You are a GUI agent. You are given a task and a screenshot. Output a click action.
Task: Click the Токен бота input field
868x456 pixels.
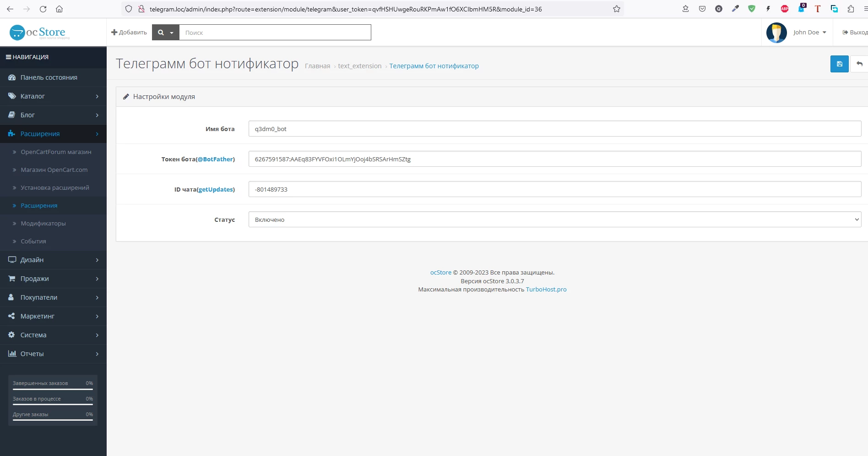pos(555,159)
